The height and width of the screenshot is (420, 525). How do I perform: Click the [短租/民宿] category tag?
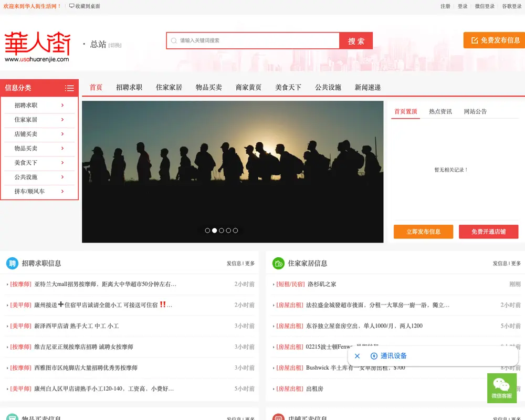click(x=290, y=284)
